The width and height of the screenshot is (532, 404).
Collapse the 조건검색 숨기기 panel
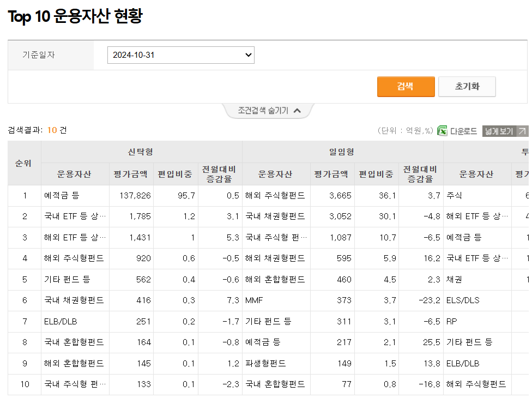coord(269,111)
